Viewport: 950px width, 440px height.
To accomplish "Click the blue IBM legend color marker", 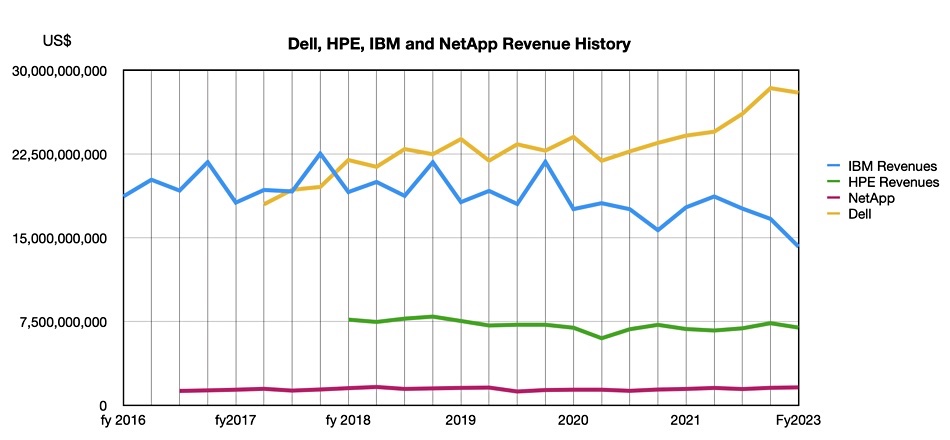I will tap(835, 166).
